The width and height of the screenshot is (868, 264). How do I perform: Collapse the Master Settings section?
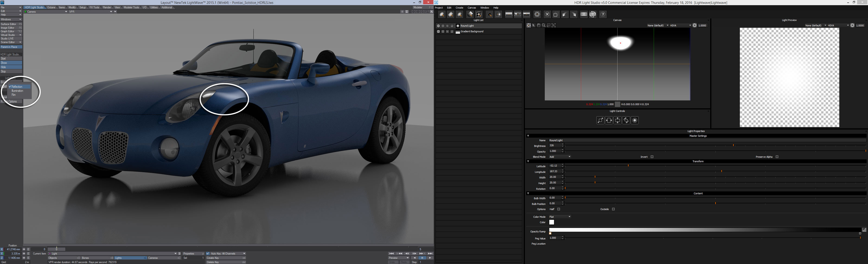(x=528, y=136)
